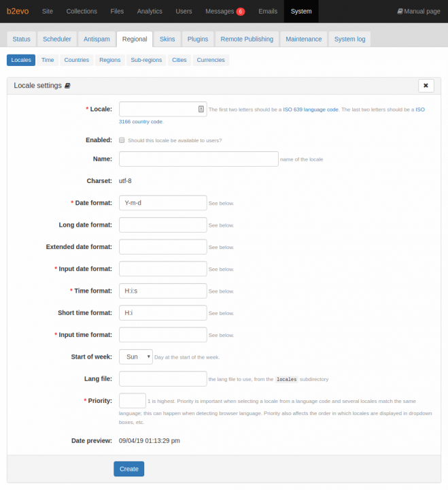Switch to the Maintenance tab

tap(304, 39)
